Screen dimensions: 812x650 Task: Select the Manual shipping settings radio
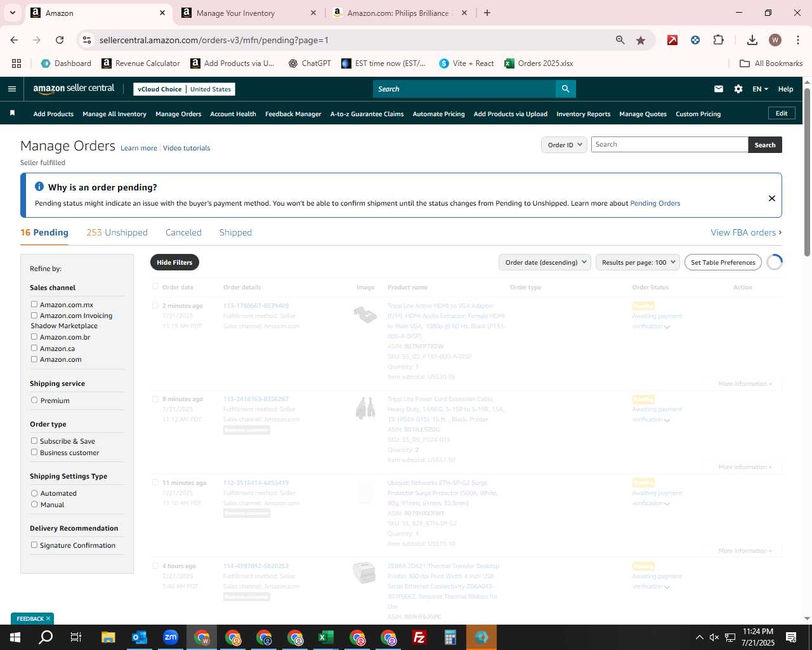[x=34, y=504]
